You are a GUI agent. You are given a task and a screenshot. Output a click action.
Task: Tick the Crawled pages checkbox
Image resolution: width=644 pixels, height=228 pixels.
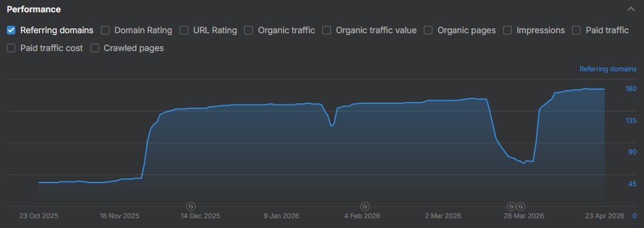point(95,48)
